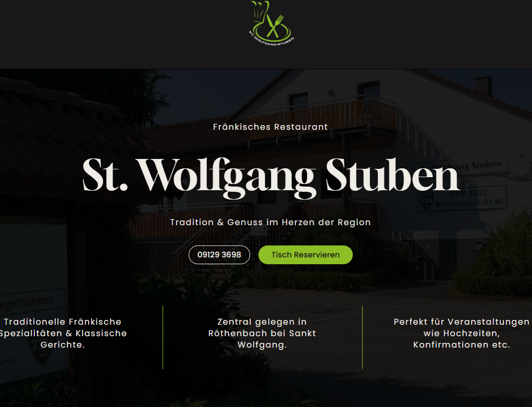Open the Tisch Reservieren button
The height and width of the screenshot is (407, 532).
305,255
